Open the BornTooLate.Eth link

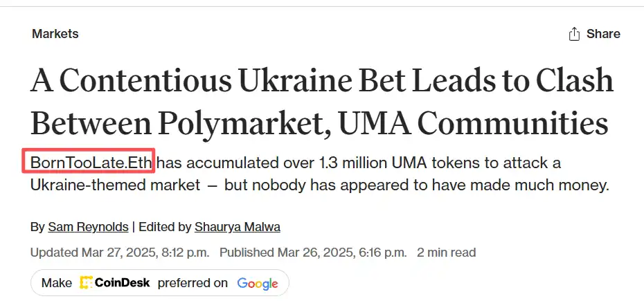pyautogui.click(x=91, y=163)
